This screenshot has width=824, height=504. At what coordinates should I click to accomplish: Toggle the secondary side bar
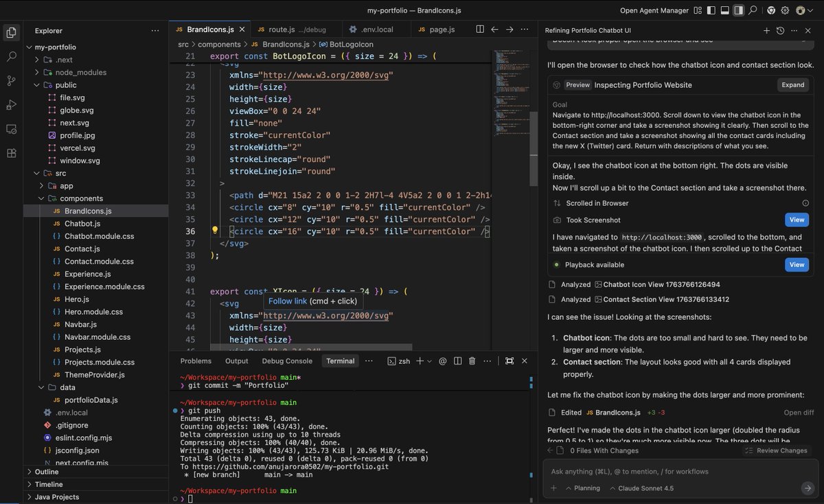pyautogui.click(x=738, y=10)
